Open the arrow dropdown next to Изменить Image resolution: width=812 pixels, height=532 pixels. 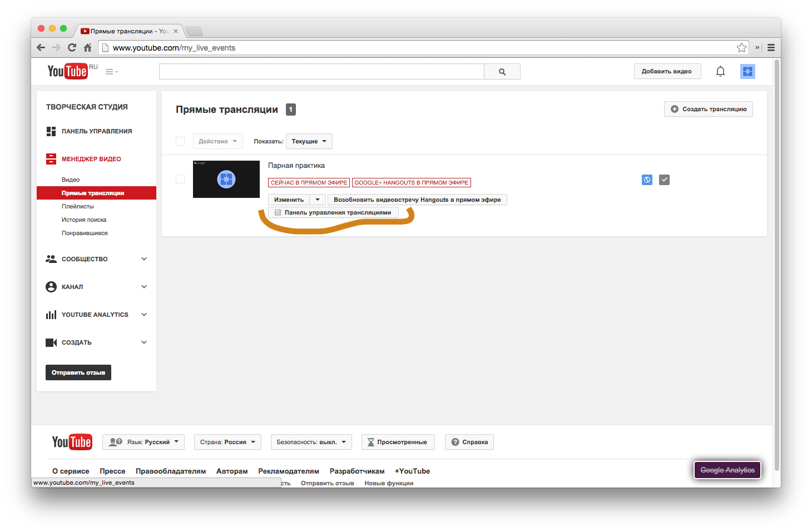pyautogui.click(x=318, y=200)
